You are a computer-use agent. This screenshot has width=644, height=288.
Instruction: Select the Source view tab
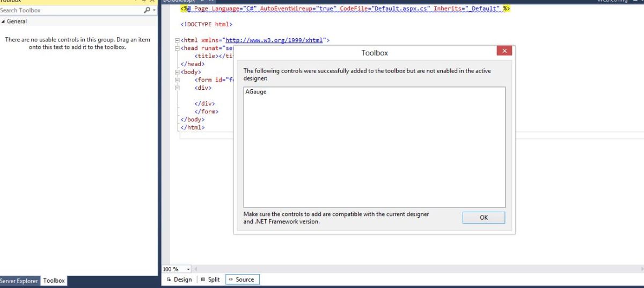click(241, 279)
